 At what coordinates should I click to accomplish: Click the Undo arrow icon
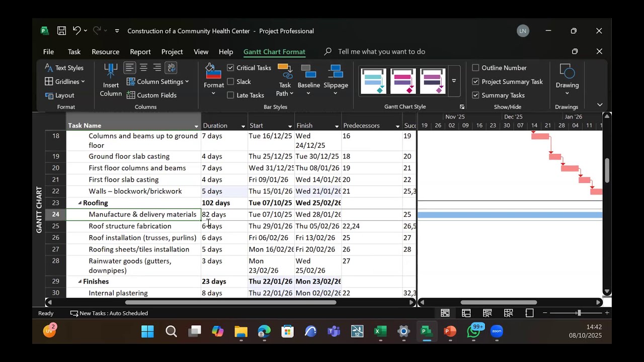[x=76, y=31]
